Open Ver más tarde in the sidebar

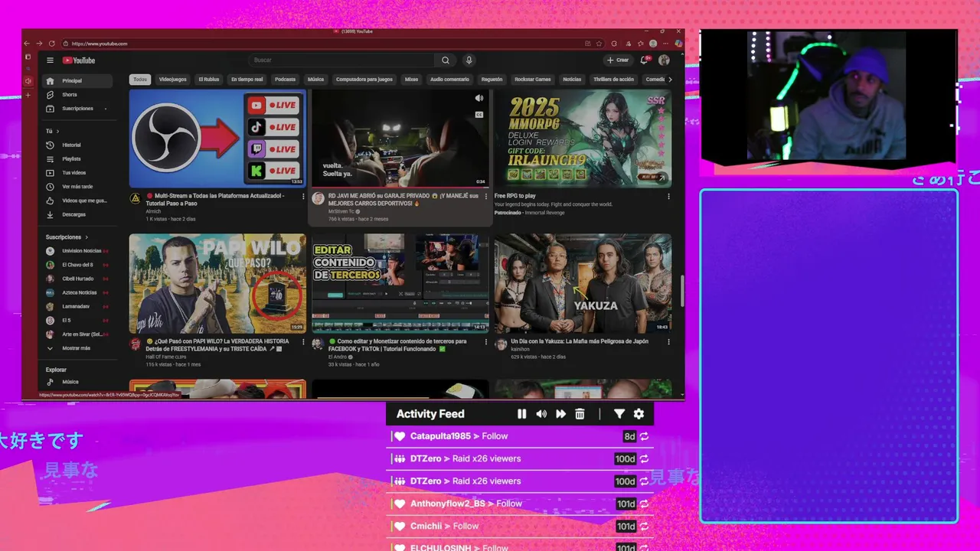pos(77,187)
